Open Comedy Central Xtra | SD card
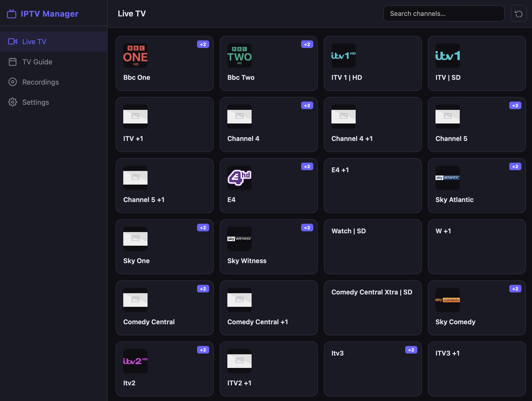 (x=373, y=308)
